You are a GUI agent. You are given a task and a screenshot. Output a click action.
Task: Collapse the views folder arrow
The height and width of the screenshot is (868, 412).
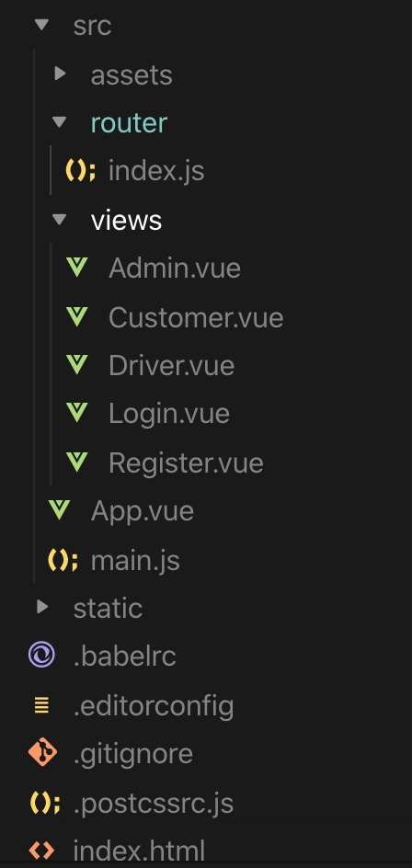(x=59, y=219)
